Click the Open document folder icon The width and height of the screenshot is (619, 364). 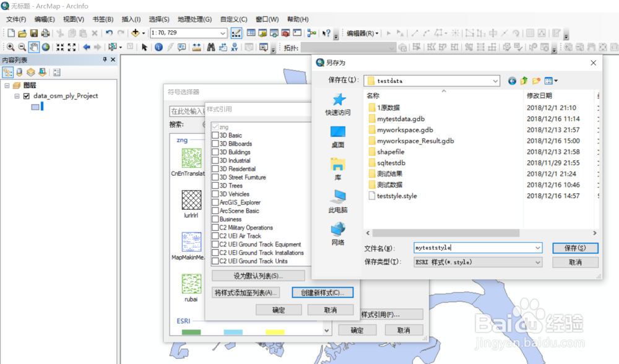(x=22, y=33)
